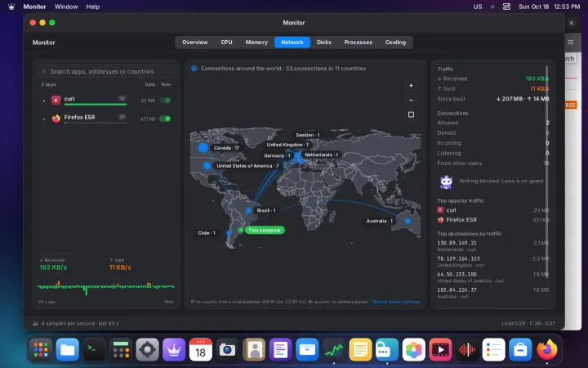Open the reminders list app in the dock
This screenshot has height=368, width=588.
point(493,350)
